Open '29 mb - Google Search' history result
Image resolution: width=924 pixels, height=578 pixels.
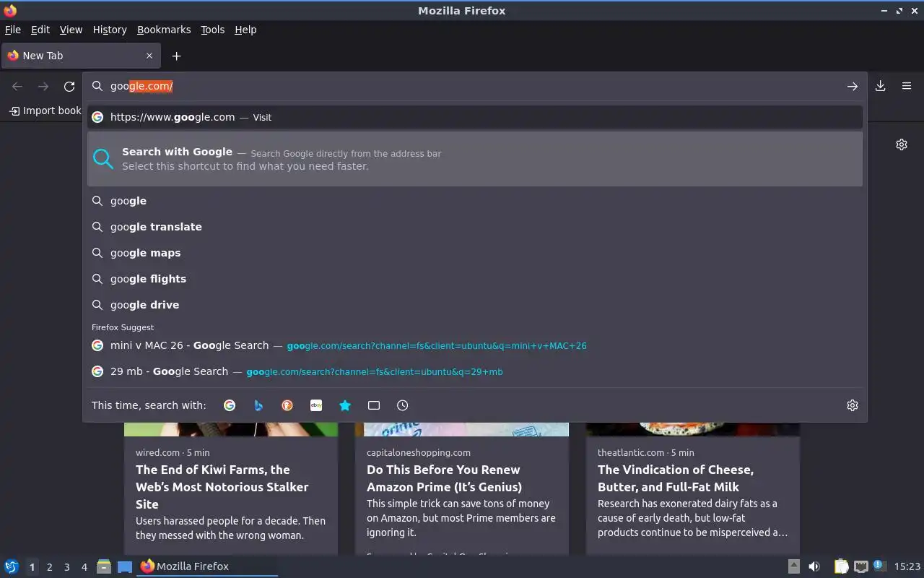pyautogui.click(x=475, y=371)
